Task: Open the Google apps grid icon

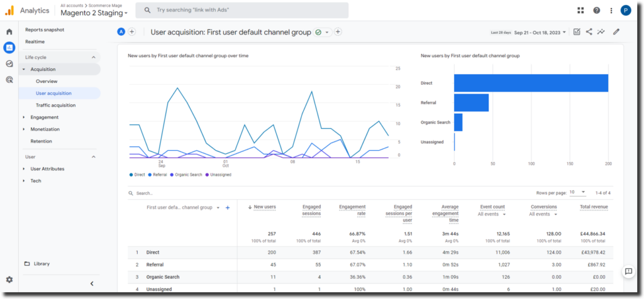Action: tap(580, 10)
